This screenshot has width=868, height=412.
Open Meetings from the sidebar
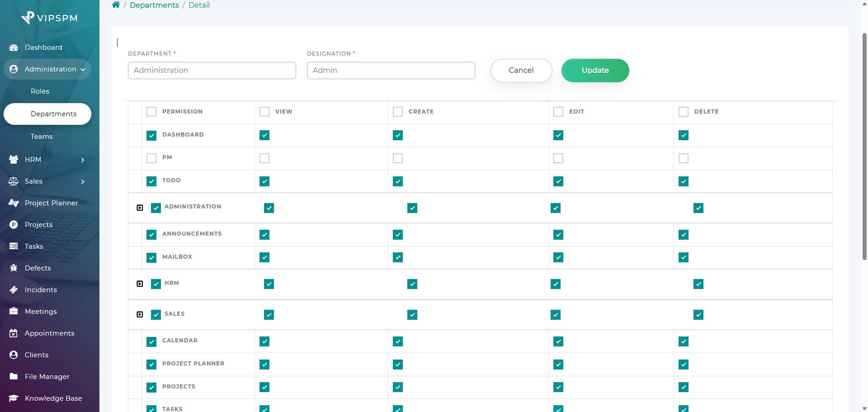41,312
